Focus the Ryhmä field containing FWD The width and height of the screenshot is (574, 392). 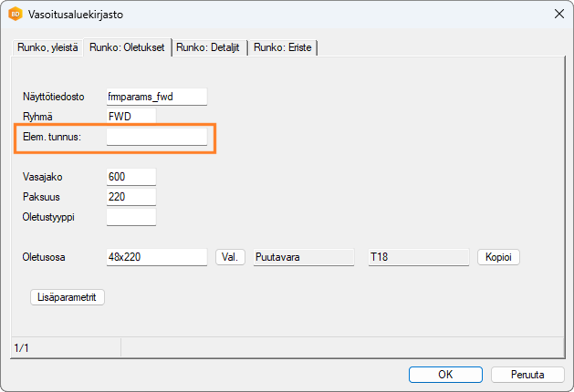131,117
